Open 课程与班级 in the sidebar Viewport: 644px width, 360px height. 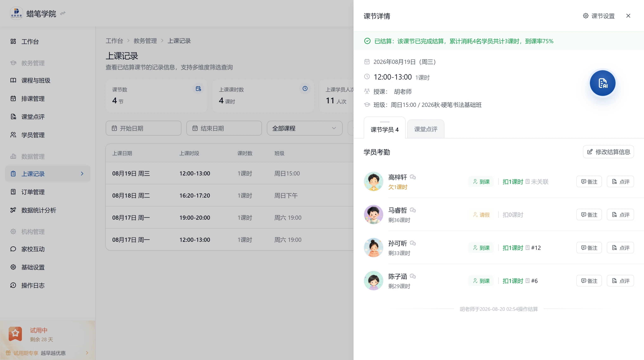47,80
